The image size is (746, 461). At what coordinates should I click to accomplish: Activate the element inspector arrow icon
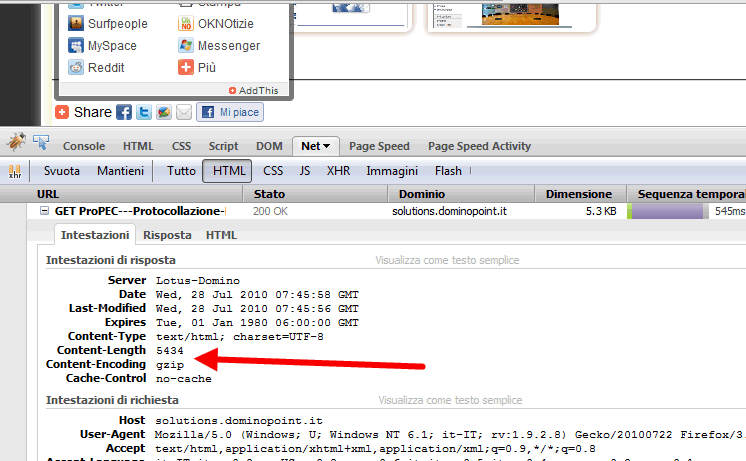point(41,142)
